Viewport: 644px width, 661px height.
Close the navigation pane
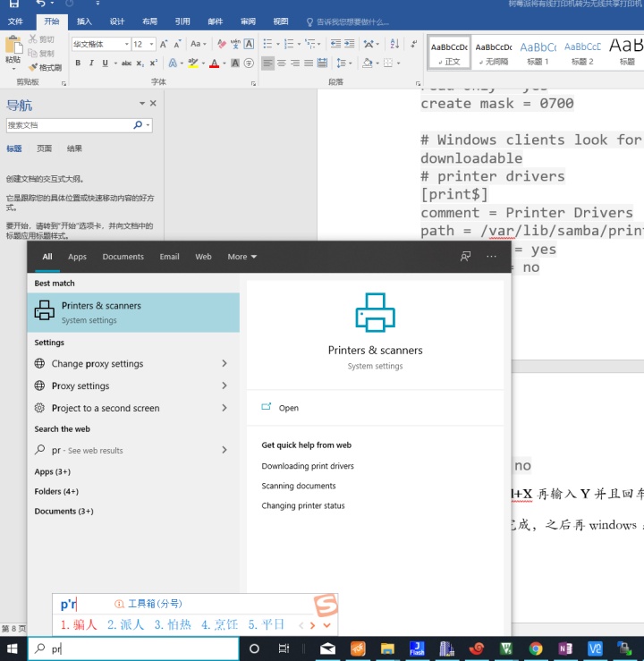coord(153,103)
